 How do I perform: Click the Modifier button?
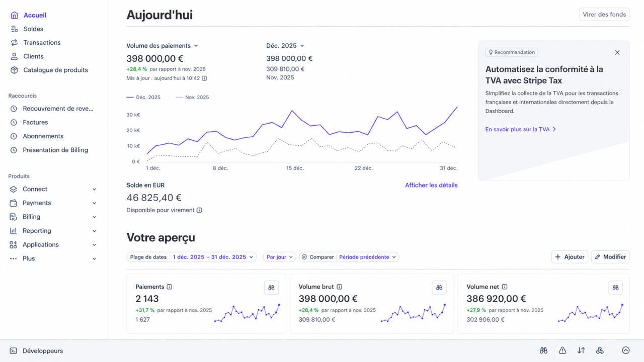pos(610,257)
